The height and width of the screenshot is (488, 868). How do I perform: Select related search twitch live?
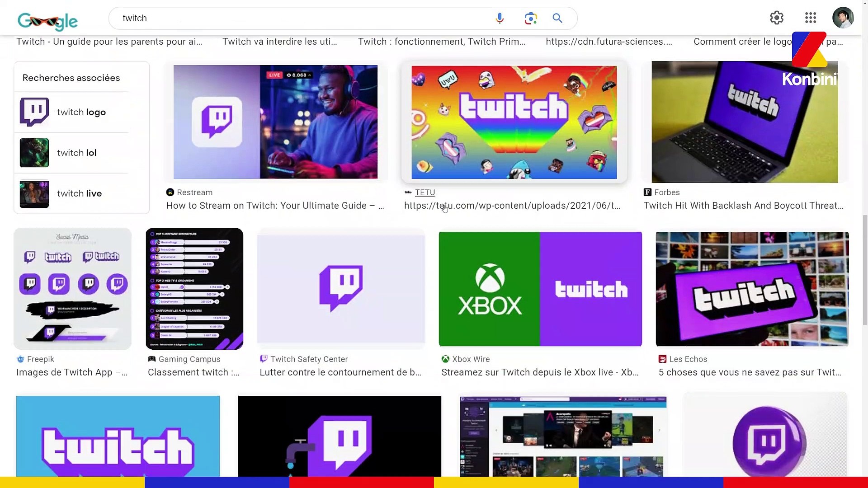[x=80, y=193]
